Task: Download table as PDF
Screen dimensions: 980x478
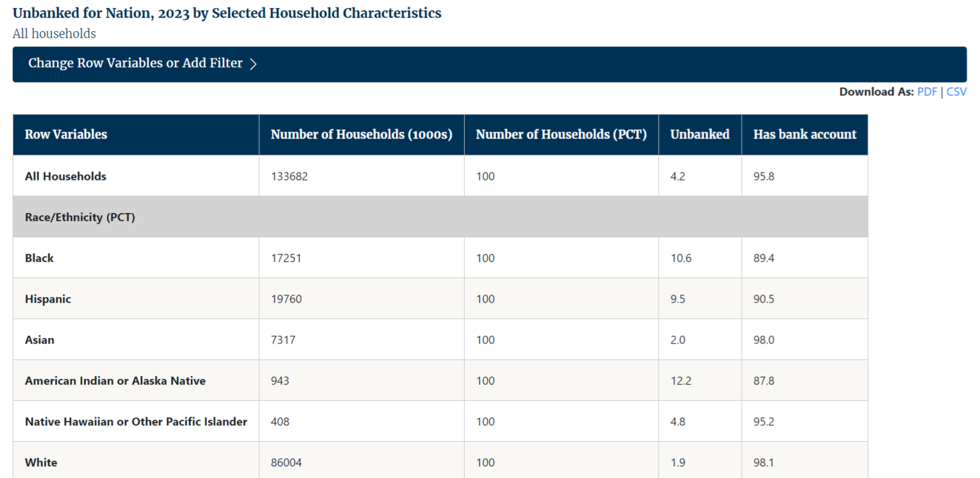Action: click(x=927, y=92)
